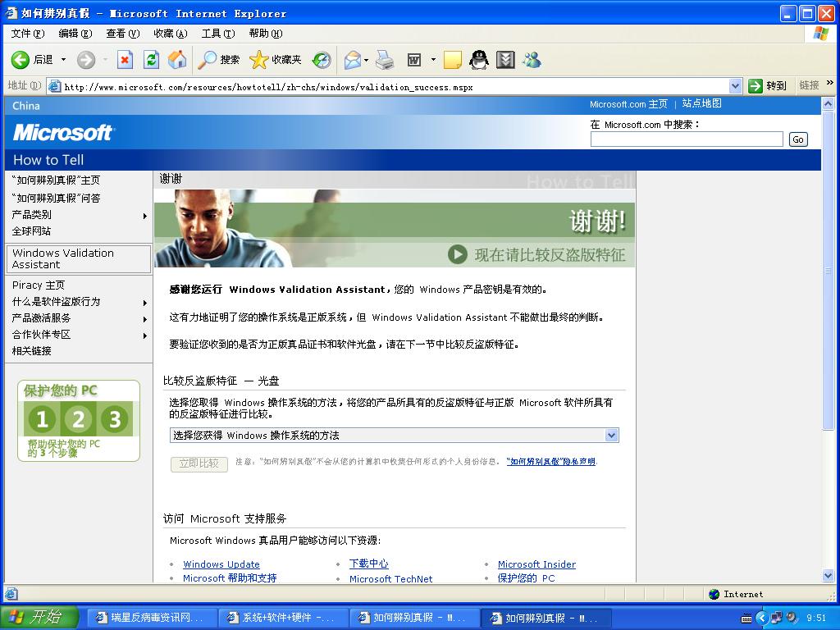The image size is (840, 630).
Task: Expand 什么是软件盗版行为 submenu
Action: point(144,303)
